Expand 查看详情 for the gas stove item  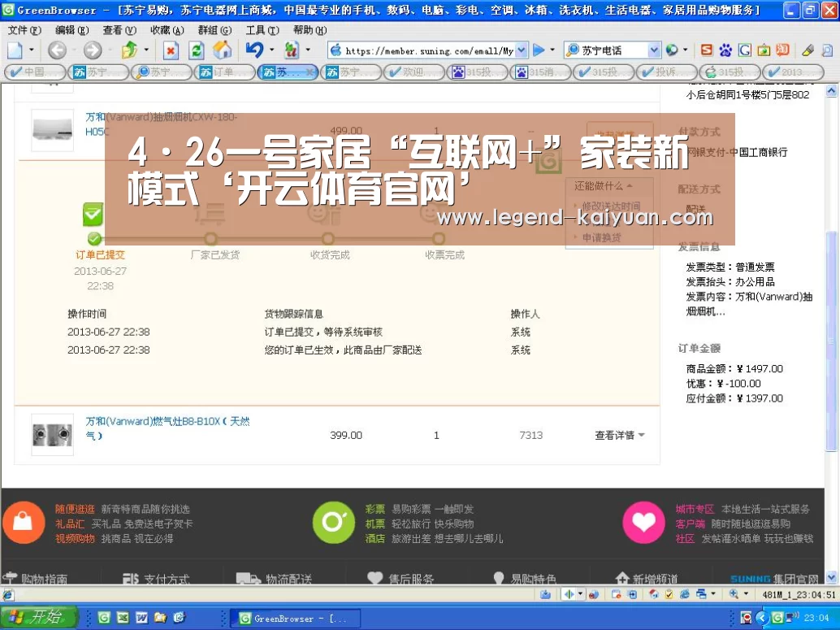tap(619, 435)
